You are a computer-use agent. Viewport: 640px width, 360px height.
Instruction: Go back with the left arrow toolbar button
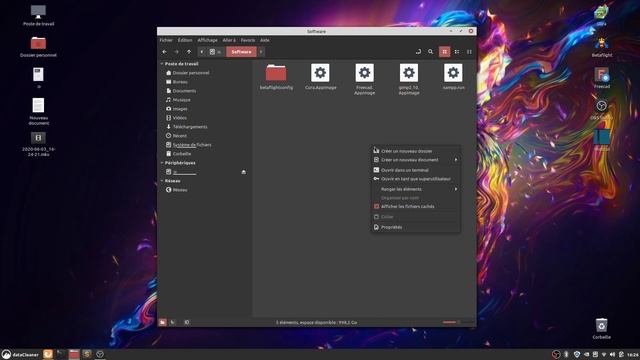tap(164, 52)
